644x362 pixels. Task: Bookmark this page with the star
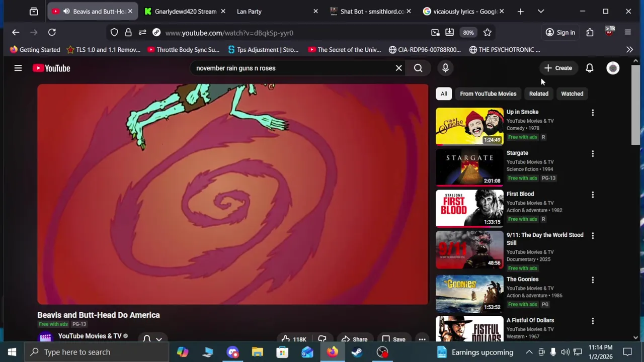point(487,32)
